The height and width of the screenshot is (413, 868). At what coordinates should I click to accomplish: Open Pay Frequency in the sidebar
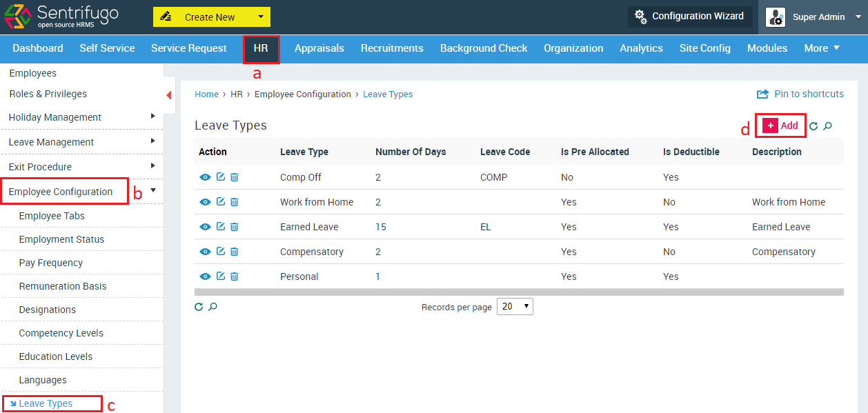(x=51, y=263)
